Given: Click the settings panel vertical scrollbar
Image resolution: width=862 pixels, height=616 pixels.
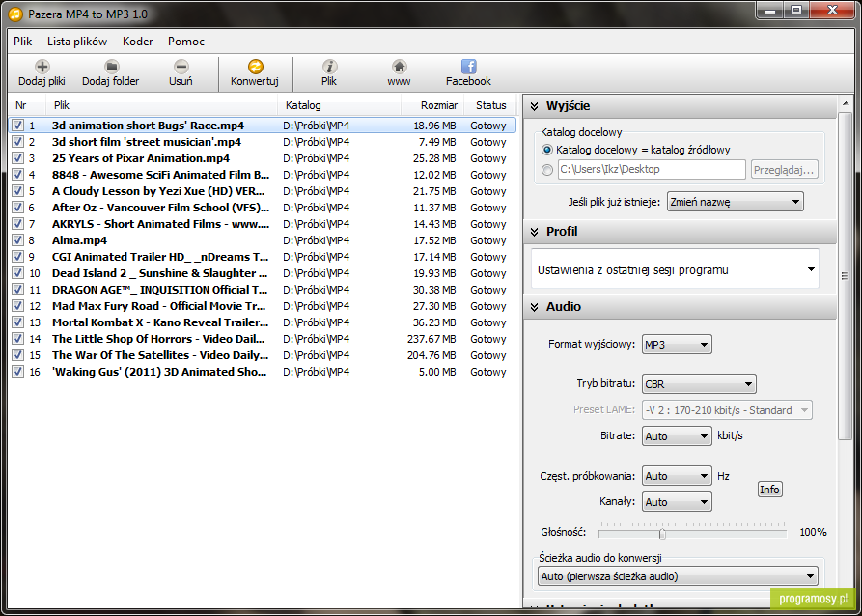Looking at the screenshot, I should click(845, 276).
